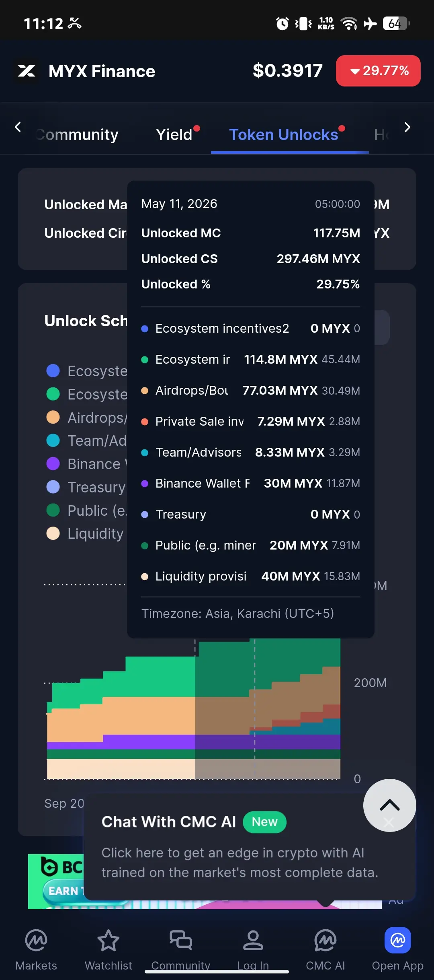Tap the Log In person icon

253,940
